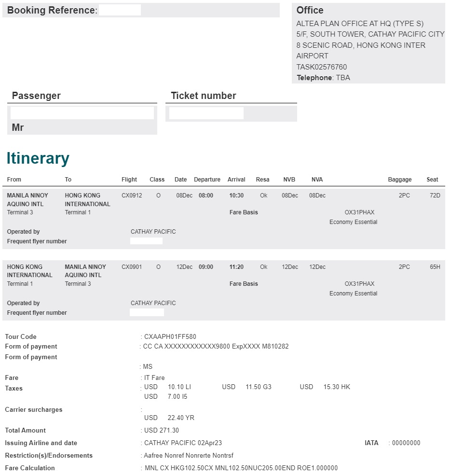Click the Itinerary heading
Screen dimensions: 451x476
38,158
